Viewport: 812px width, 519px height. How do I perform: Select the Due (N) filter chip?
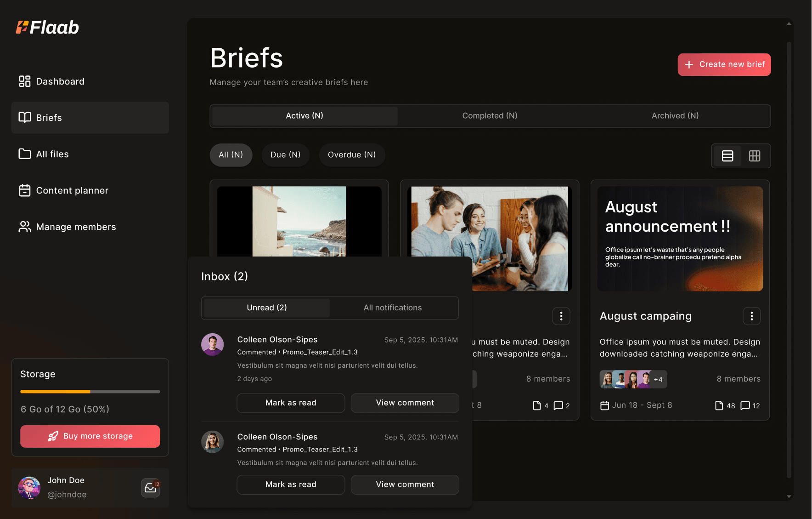pos(286,155)
